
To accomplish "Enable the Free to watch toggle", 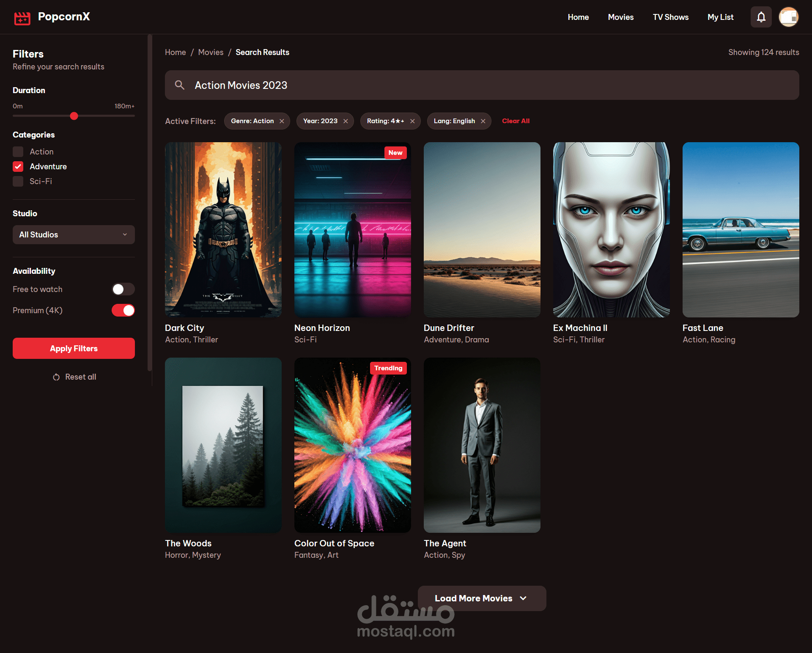I will point(123,289).
